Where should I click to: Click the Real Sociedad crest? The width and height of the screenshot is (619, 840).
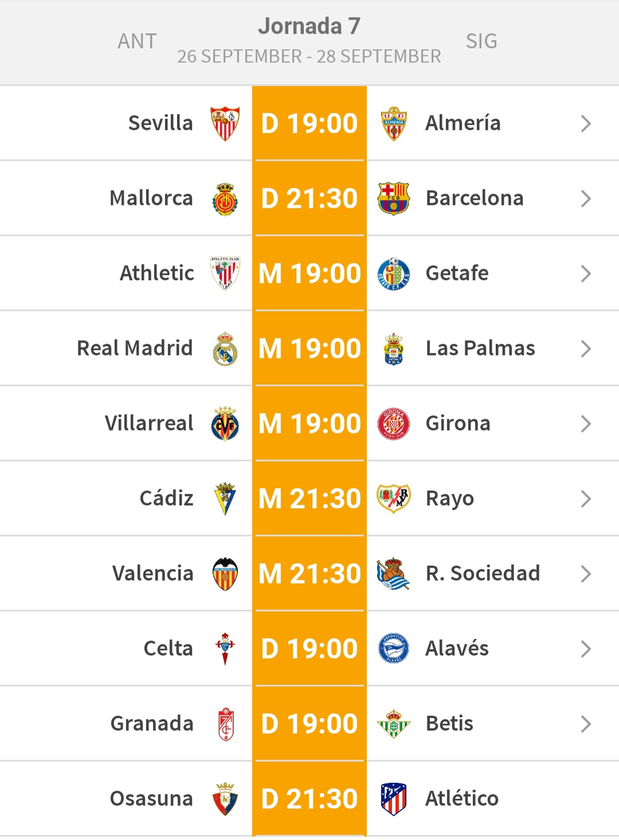click(x=394, y=574)
